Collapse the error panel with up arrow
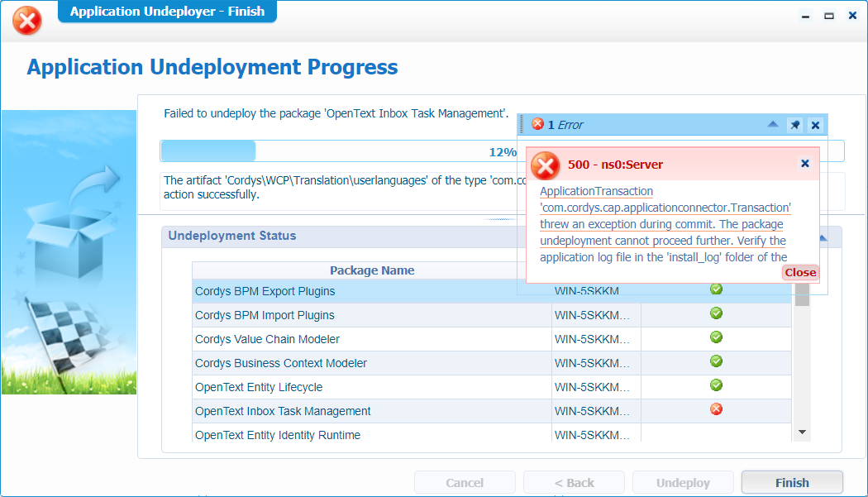This screenshot has height=497, width=868. pyautogui.click(x=773, y=124)
